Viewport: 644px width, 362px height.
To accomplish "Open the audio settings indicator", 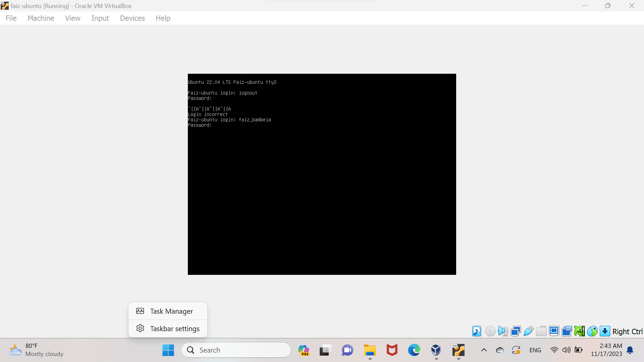I will point(503,331).
